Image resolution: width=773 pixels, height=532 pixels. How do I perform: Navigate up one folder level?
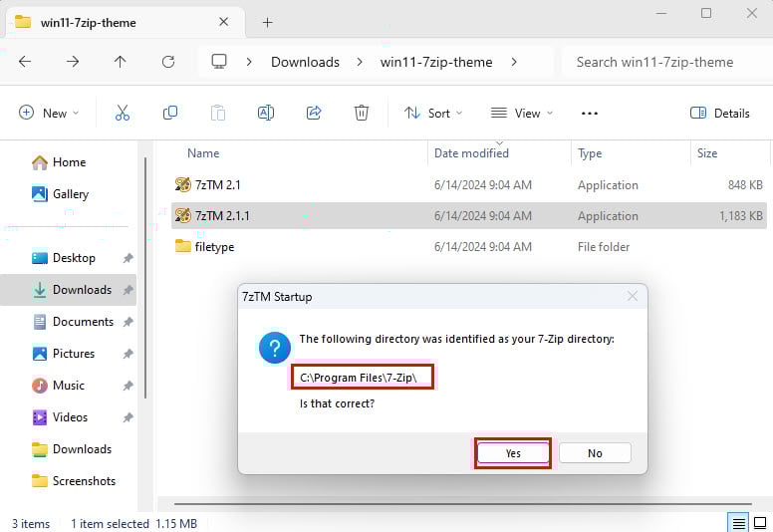click(x=121, y=62)
